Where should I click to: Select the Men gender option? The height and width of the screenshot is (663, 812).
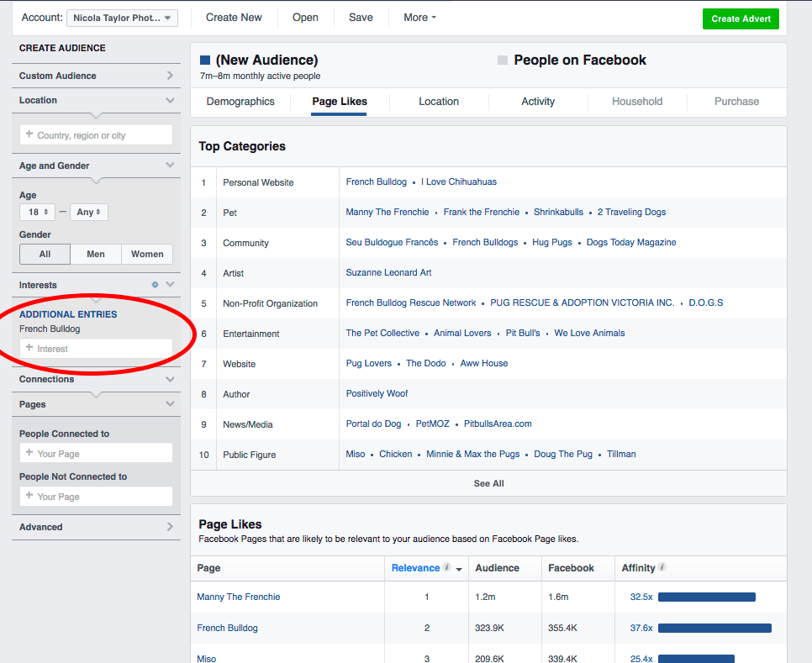pyautogui.click(x=96, y=254)
